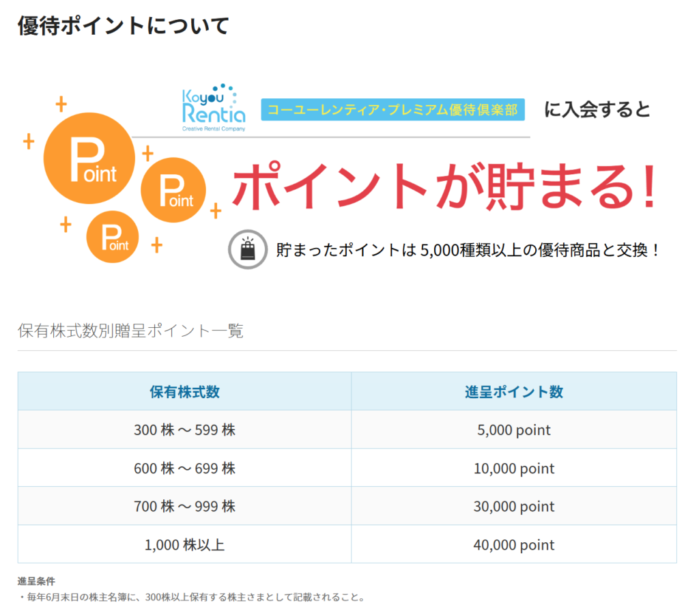
Task: Click the 保有株式数別贈呈ポイント一覧 subheading
Action: pos(130,331)
